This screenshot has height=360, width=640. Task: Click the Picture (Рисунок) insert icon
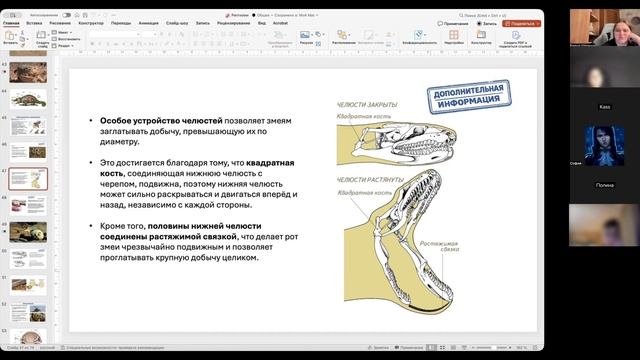tap(304, 35)
